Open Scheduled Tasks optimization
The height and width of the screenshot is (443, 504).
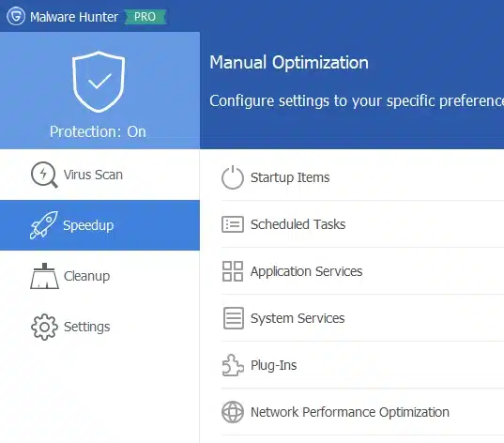pos(362,224)
